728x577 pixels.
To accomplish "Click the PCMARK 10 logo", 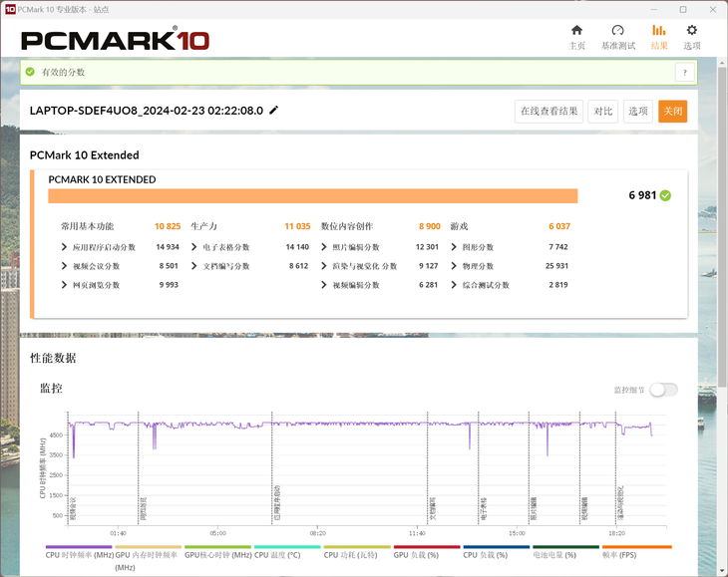I will [115, 39].
